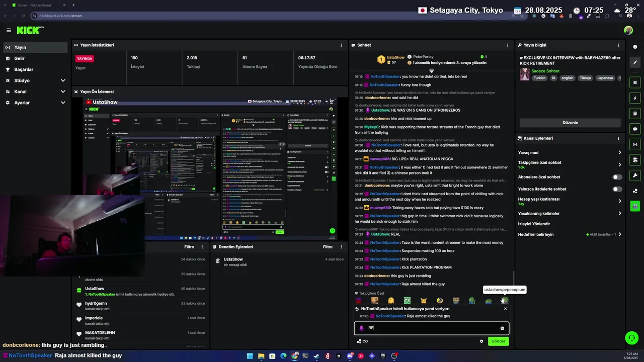The height and width of the screenshot is (362, 644).
Task: Toggle Yalnızca ifadelerle sohbet switch
Action: 617,189
